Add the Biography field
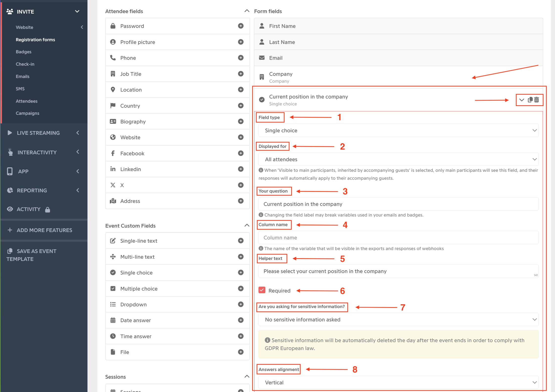The height and width of the screenshot is (392, 555). (241, 121)
